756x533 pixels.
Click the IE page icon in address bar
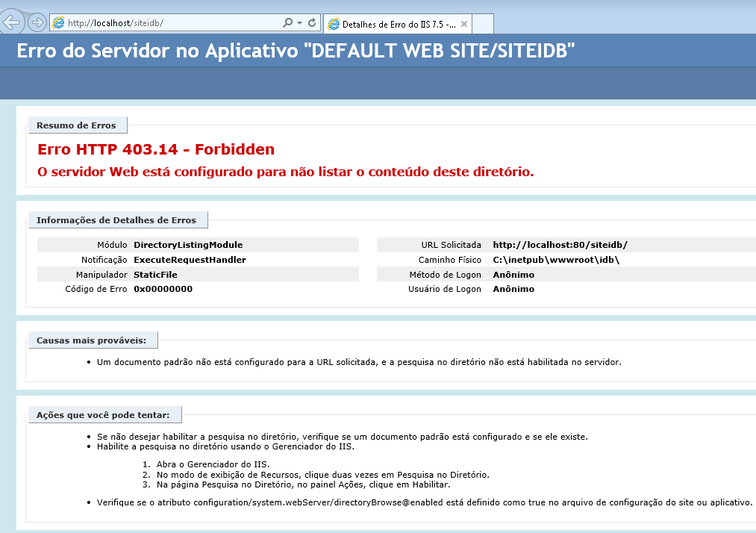pyautogui.click(x=58, y=22)
